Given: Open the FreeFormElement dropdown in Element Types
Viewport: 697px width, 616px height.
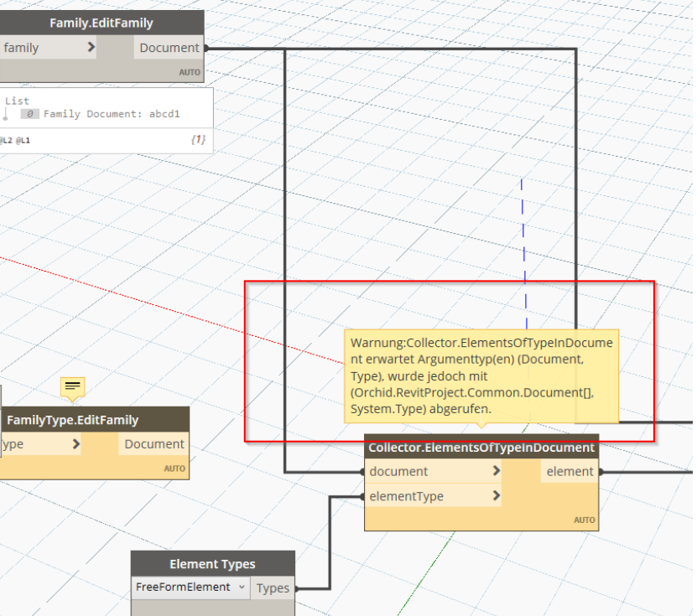Looking at the screenshot, I should point(190,588).
